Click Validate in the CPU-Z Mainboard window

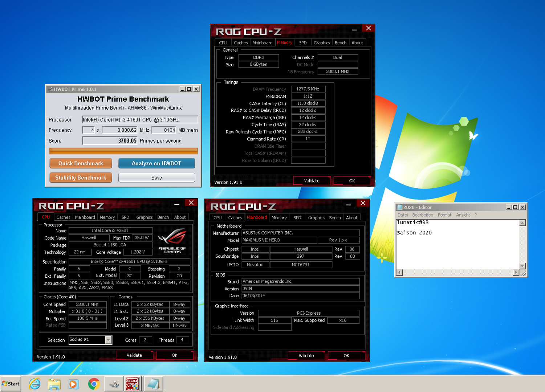(306, 356)
